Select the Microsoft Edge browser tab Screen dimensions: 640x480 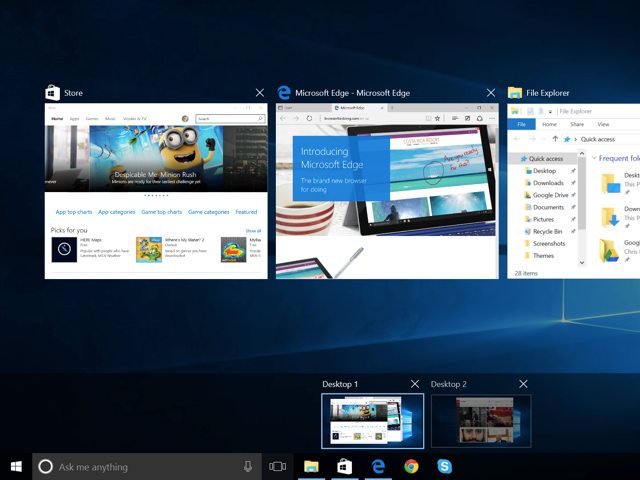point(359,108)
